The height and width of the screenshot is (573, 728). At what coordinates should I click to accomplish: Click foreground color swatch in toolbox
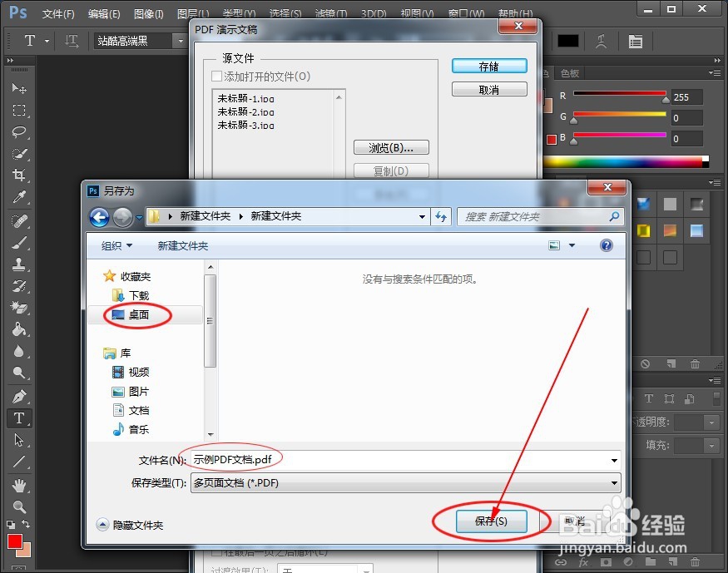tap(15, 541)
